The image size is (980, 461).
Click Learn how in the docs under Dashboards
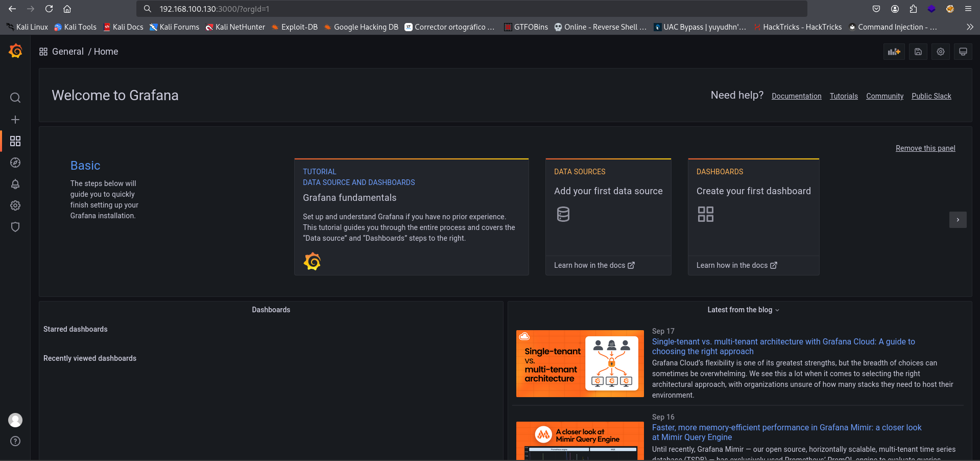click(736, 265)
